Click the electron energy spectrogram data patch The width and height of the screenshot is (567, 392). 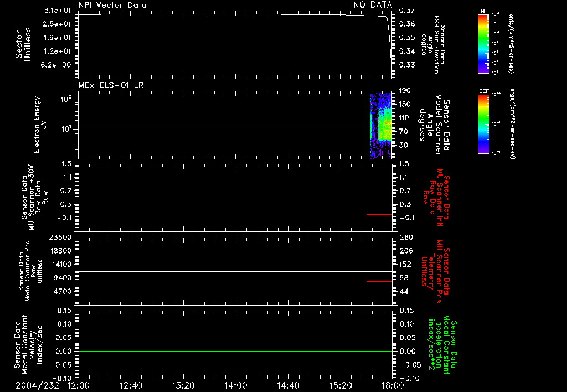(380, 126)
